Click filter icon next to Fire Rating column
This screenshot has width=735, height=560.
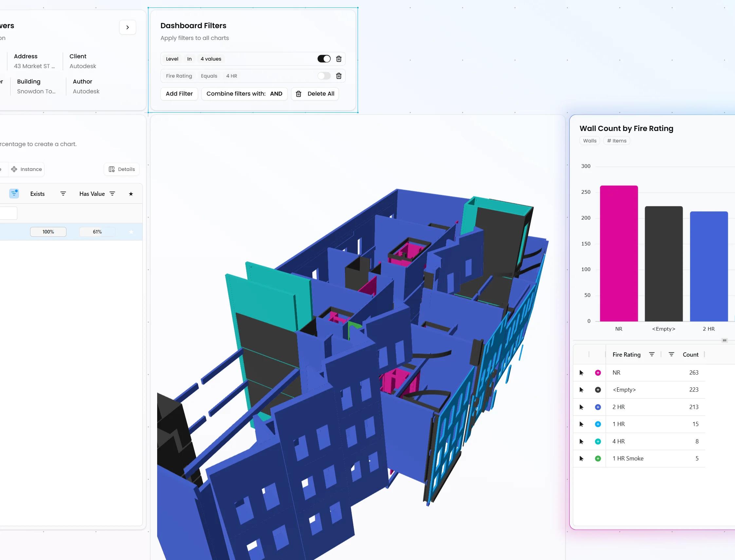(652, 354)
